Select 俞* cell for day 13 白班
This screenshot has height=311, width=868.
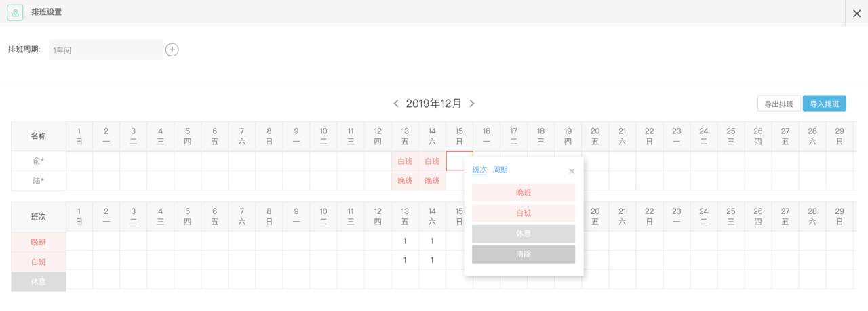405,161
